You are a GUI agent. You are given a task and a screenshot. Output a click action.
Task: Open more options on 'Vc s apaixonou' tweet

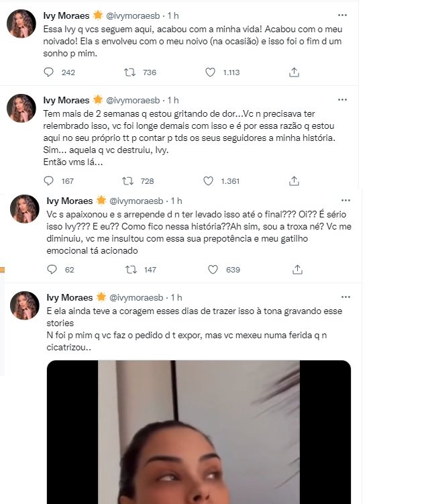pos(345,200)
